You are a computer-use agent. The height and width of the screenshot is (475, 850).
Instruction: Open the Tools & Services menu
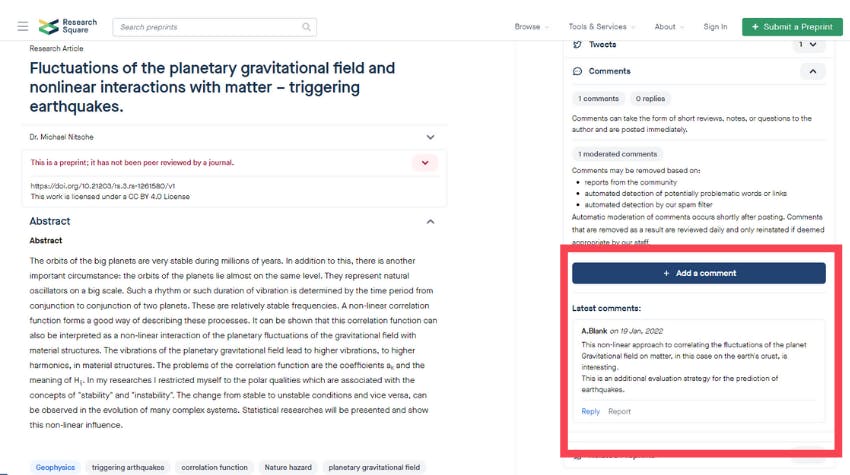click(x=602, y=27)
